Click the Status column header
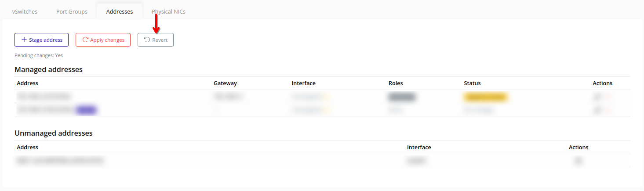Image resolution: width=644 pixels, height=191 pixels. [472, 83]
